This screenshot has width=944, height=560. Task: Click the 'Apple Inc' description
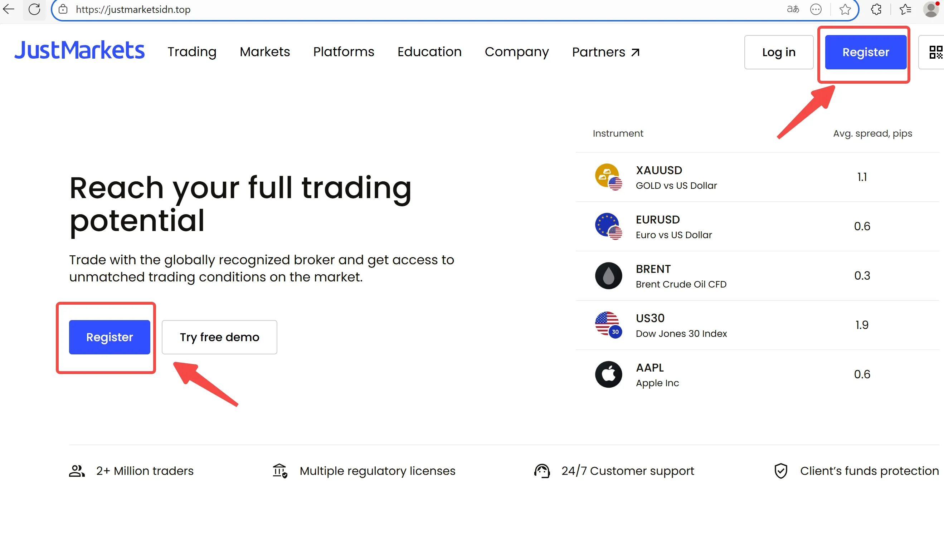(657, 383)
